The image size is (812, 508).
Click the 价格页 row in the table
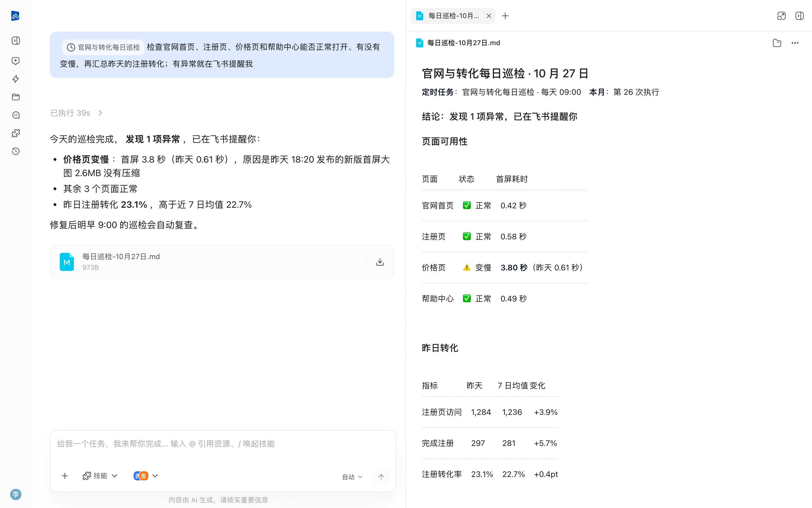(504, 268)
